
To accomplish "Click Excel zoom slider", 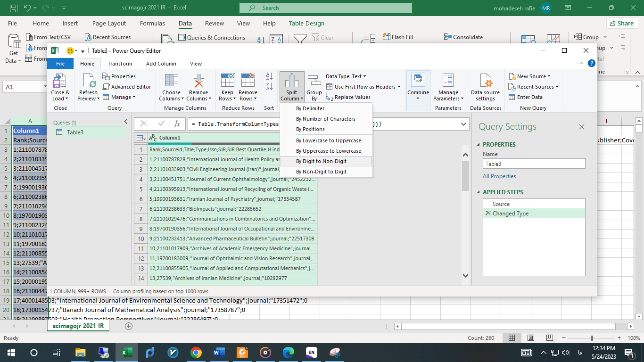I will (591, 338).
